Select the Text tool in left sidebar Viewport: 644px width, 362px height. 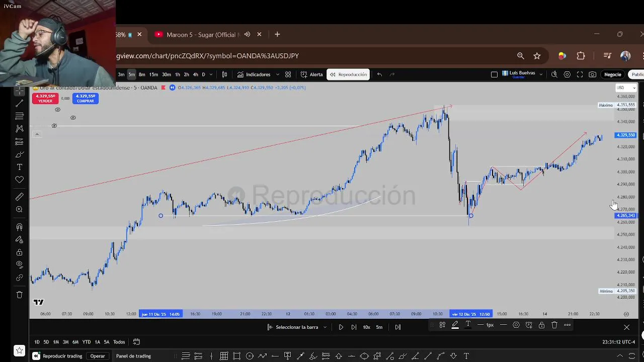point(19,167)
